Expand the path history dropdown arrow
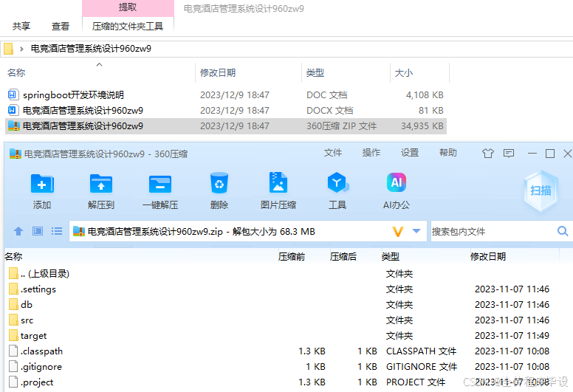The height and width of the screenshot is (392, 573). click(x=416, y=231)
